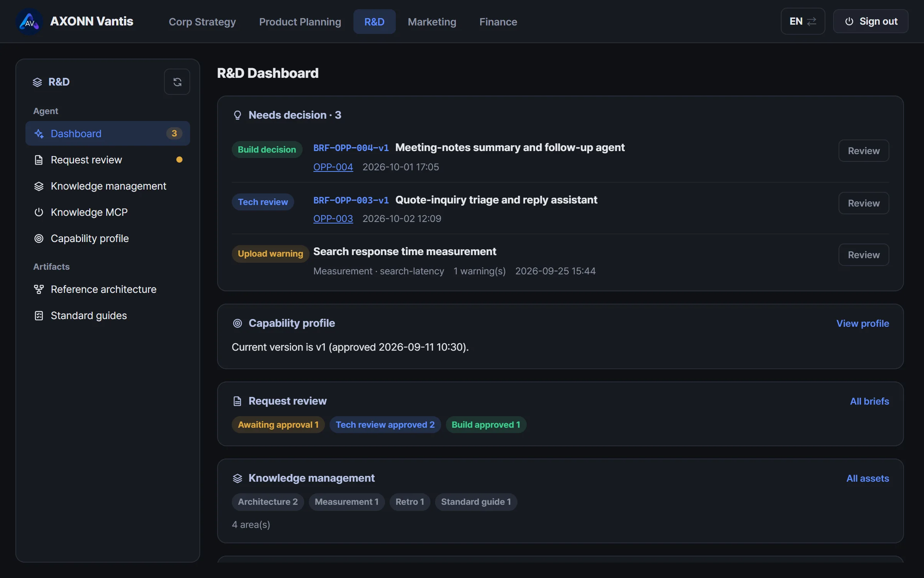Click the R&D layers icon in sidebar header
Viewport: 924px width, 578px height.
pos(37,82)
